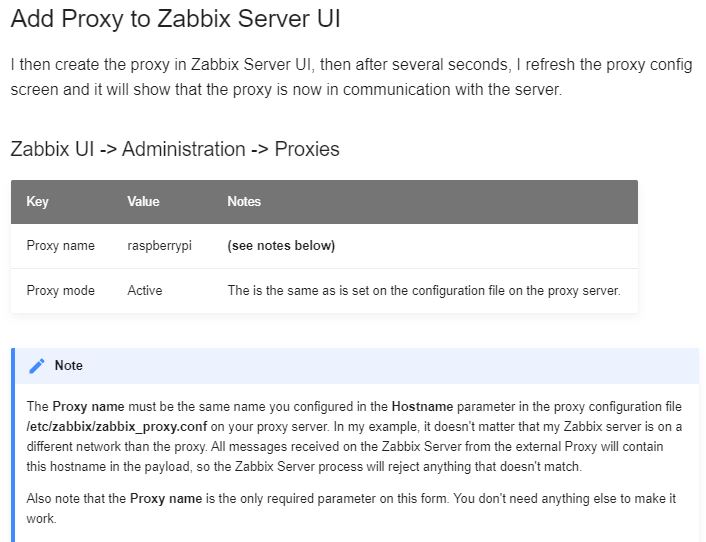Click the "Value" column header

pyautogui.click(x=143, y=202)
